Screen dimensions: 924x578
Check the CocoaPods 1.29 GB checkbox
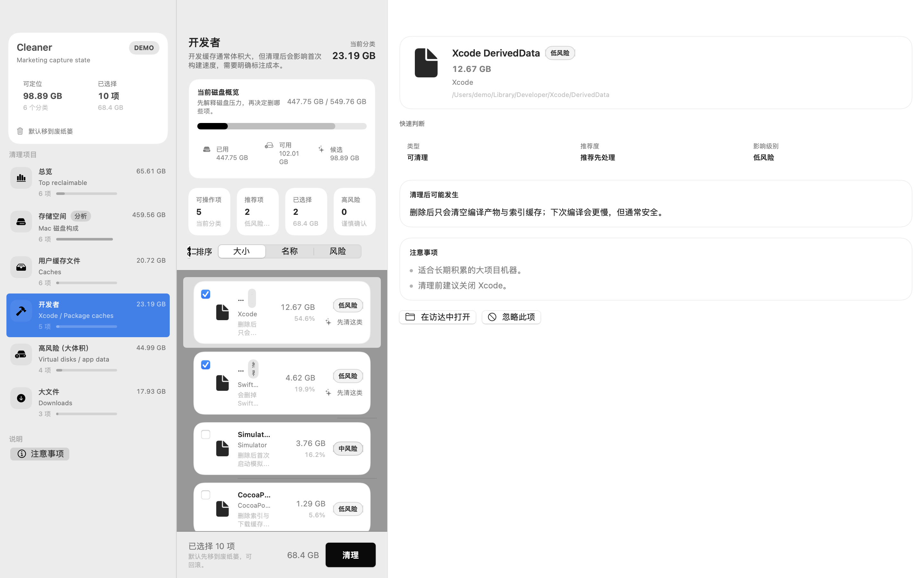[205, 495]
